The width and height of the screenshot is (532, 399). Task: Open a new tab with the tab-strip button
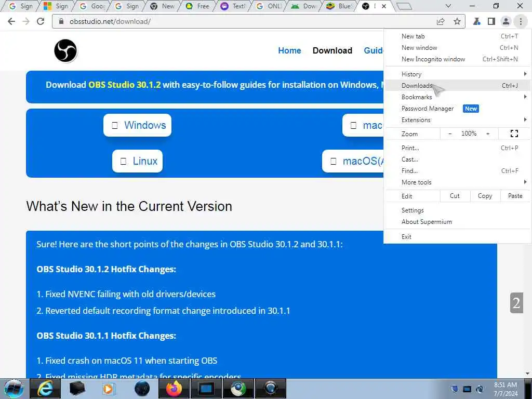coord(404,6)
